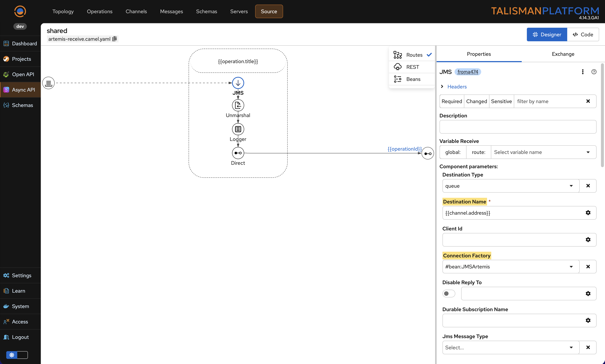Viewport: 605px width, 364px height.
Task: Clear the Connection Factory selection
Action: tap(588, 267)
